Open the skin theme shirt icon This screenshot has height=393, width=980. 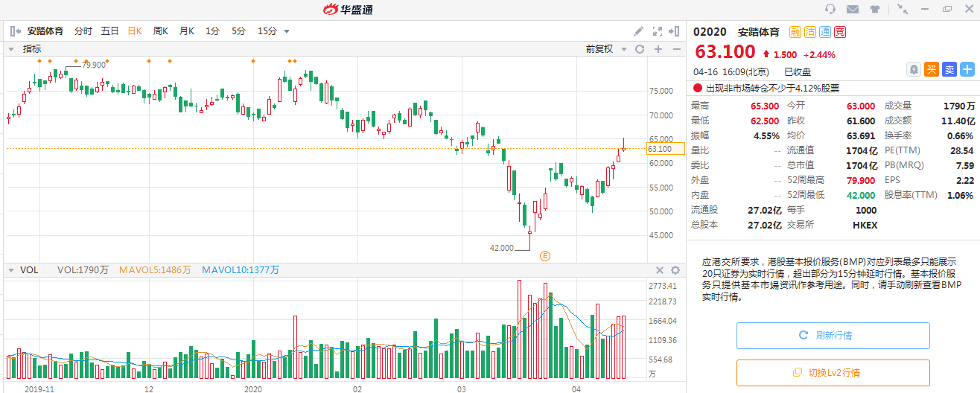point(874,10)
